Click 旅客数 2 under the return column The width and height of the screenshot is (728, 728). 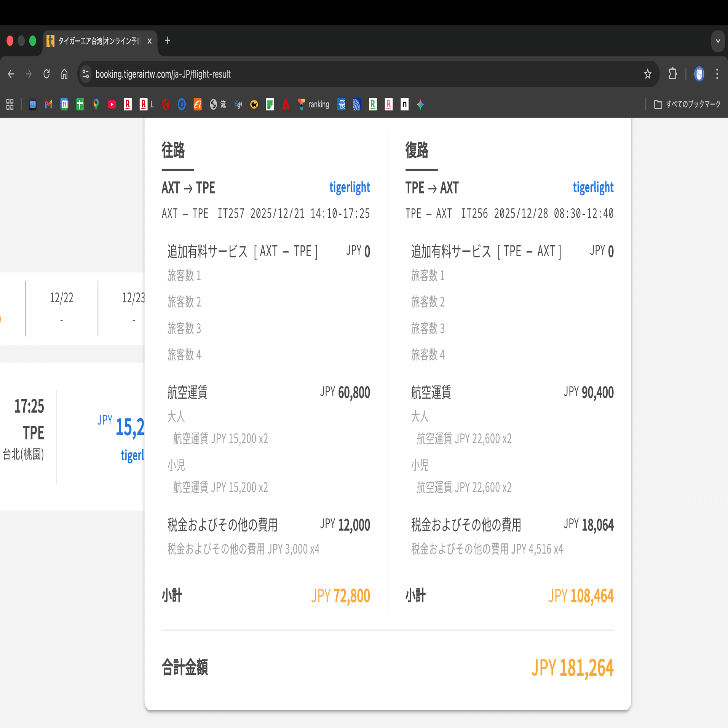tap(428, 302)
